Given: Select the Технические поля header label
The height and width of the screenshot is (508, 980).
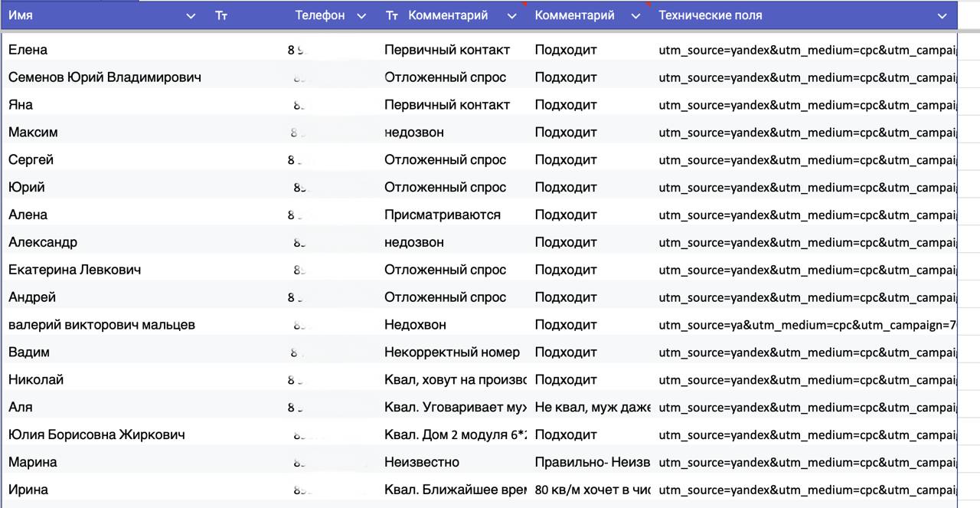Looking at the screenshot, I should tap(710, 15).
